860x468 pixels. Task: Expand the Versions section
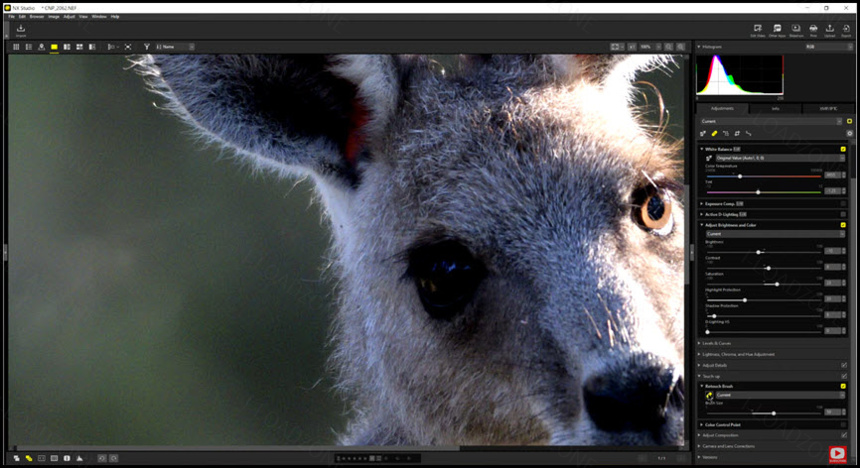point(699,457)
